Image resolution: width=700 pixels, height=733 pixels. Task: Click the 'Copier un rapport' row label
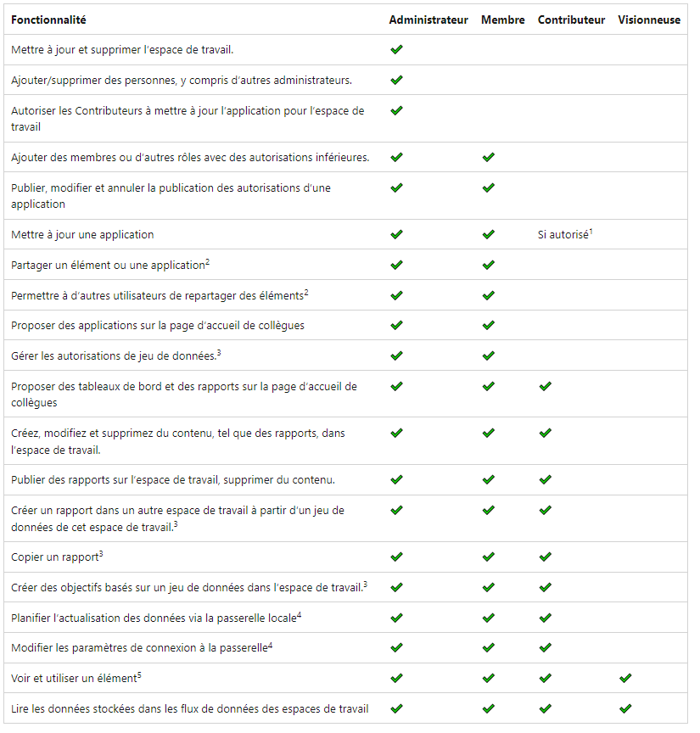pos(57,557)
